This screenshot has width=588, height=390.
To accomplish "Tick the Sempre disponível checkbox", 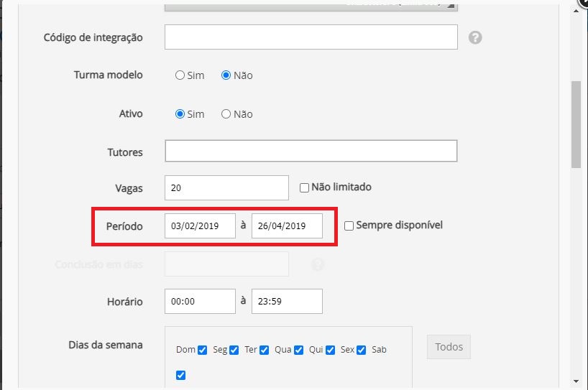I will pos(349,226).
